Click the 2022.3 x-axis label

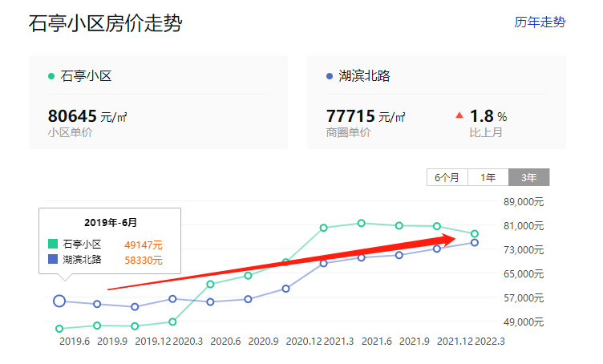(490, 342)
